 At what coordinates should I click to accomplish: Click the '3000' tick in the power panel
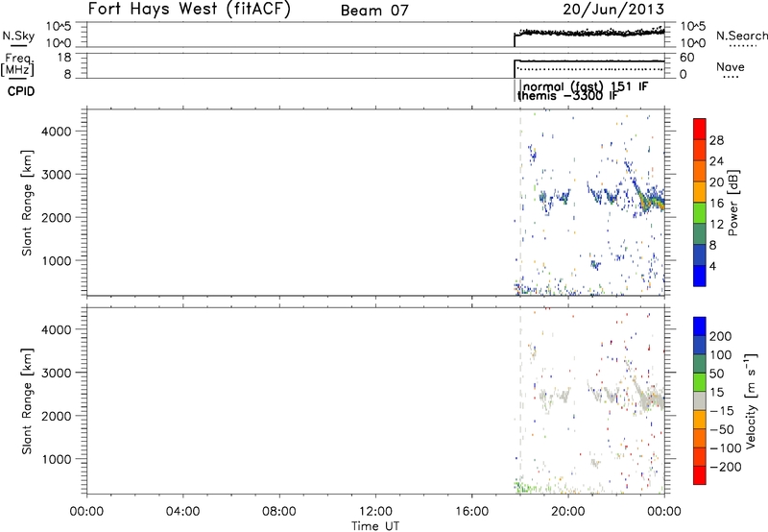point(57,175)
